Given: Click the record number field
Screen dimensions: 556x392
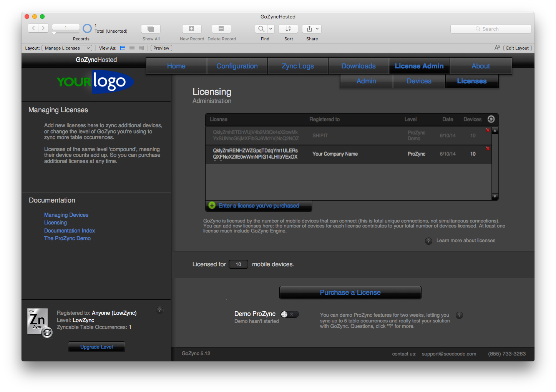Looking at the screenshot, I should point(66,27).
